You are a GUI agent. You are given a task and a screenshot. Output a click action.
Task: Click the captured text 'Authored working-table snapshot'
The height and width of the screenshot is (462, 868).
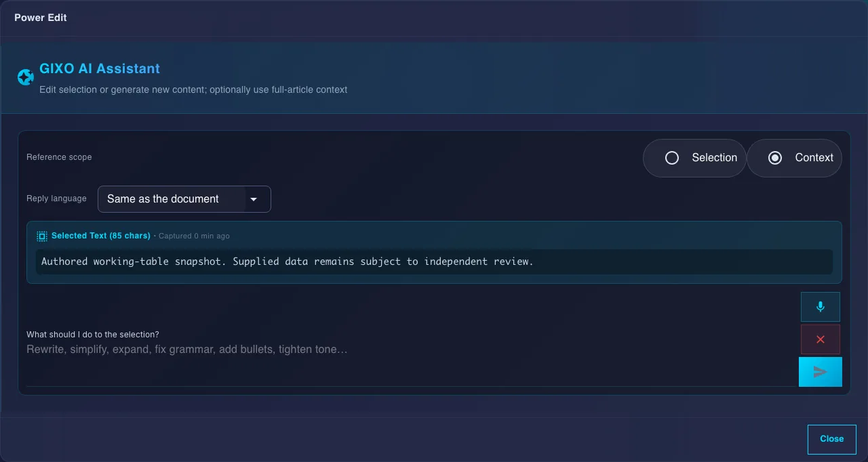point(134,261)
